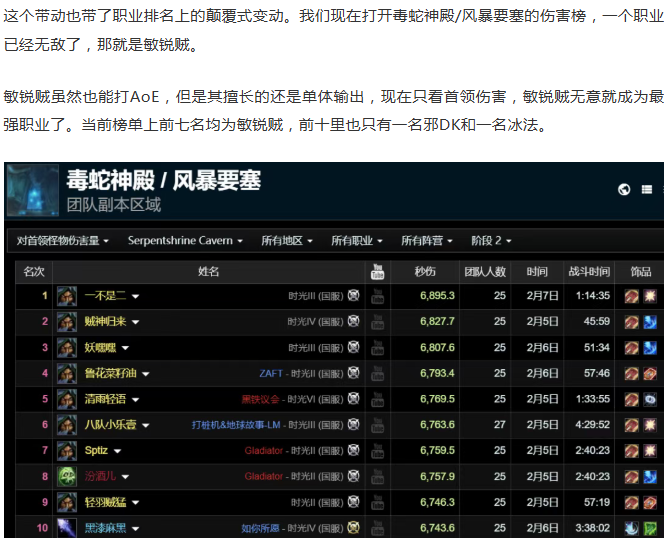Screen dimensions: 664x538
Task: Click the server icon beside 时光IV in rank 2
Action: [353, 321]
